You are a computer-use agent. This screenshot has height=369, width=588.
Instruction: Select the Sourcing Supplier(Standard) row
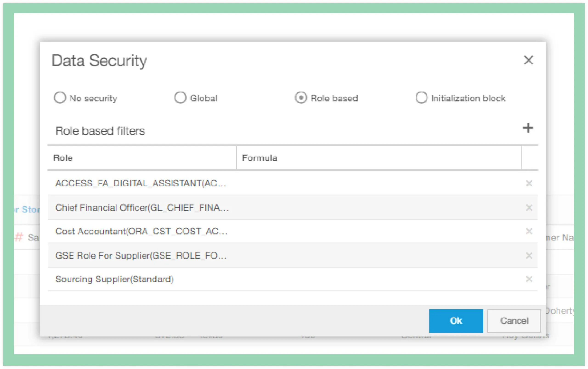pyautogui.click(x=115, y=279)
